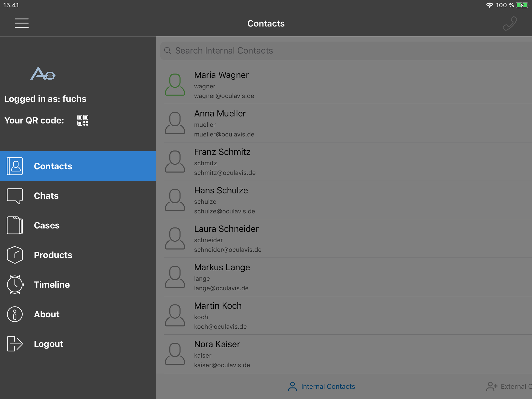Open About in the sidebar
Image resolution: width=532 pixels, height=399 pixels.
coord(78,314)
